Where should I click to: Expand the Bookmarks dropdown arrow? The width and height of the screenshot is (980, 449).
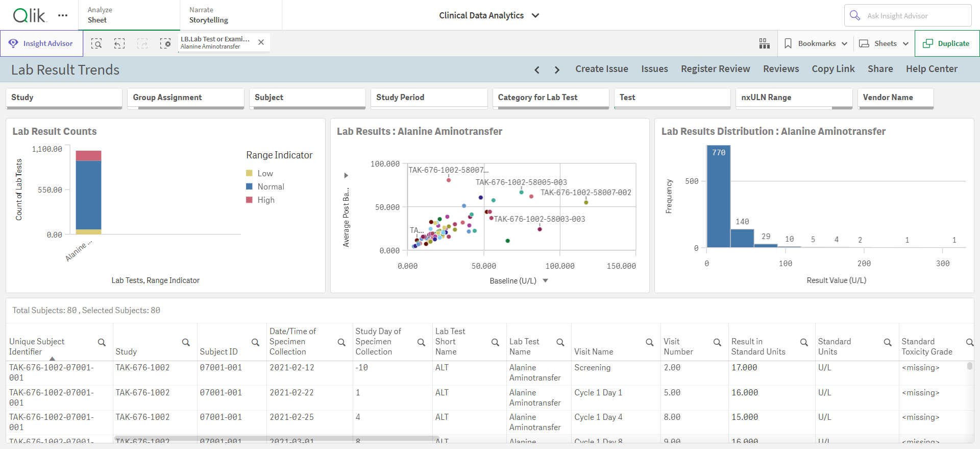pyautogui.click(x=844, y=43)
